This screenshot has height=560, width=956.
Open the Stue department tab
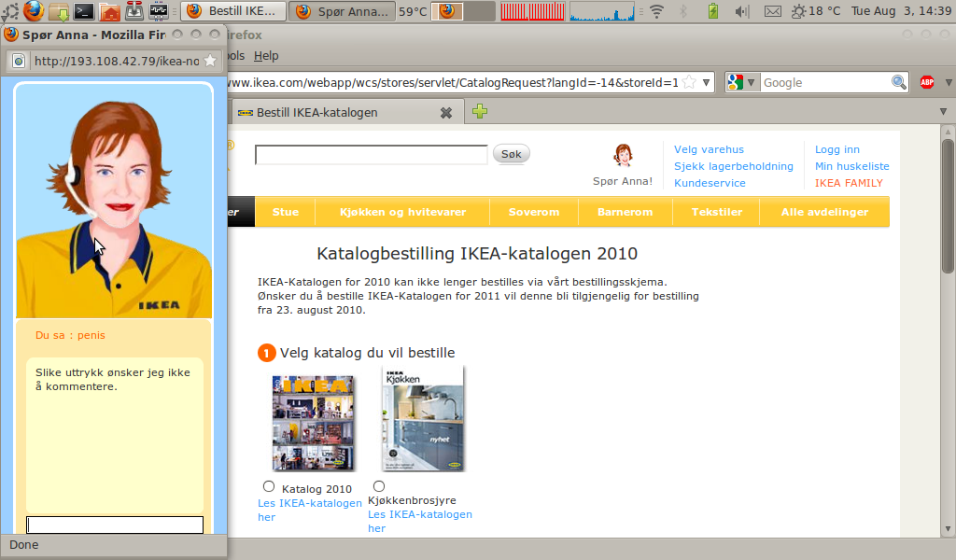tap(286, 212)
